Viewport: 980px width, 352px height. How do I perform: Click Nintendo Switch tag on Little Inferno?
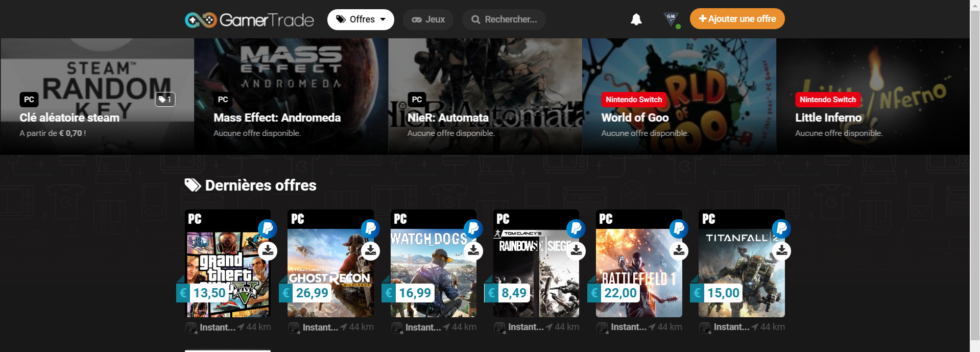pos(828,100)
